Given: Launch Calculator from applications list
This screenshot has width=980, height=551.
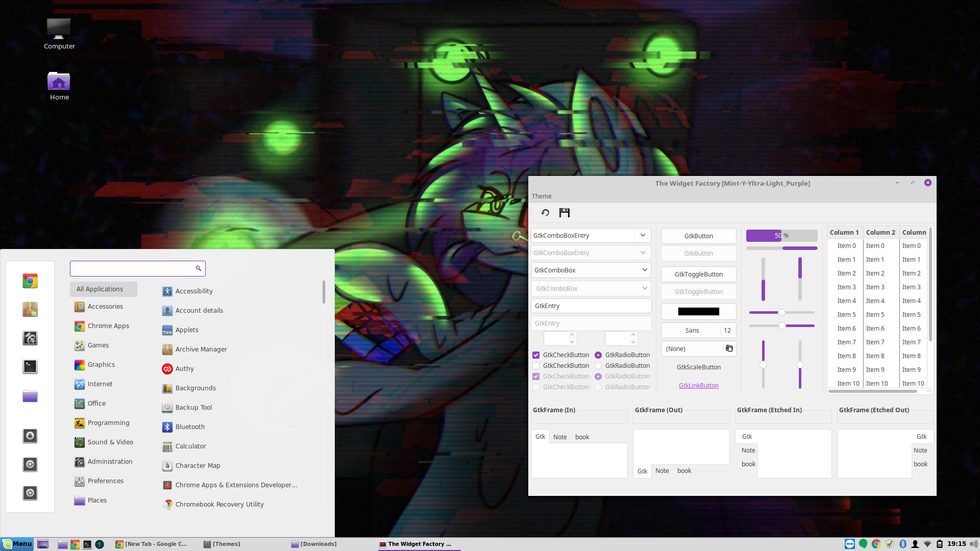Looking at the screenshot, I should coord(190,446).
